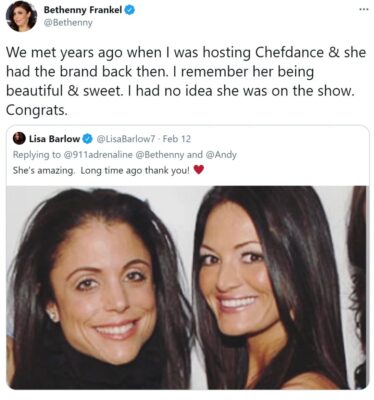Image resolution: width=374 pixels, height=400 pixels.
Task: Click the red heart emoji in quoted tweet
Action: [x=198, y=171]
